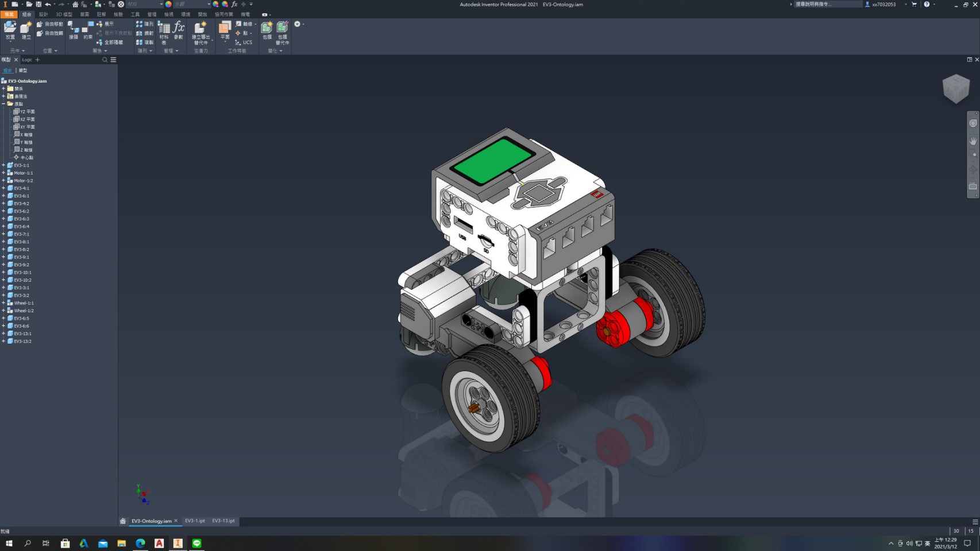Click the help search input field
The width and height of the screenshot is (980, 551).
828,4
